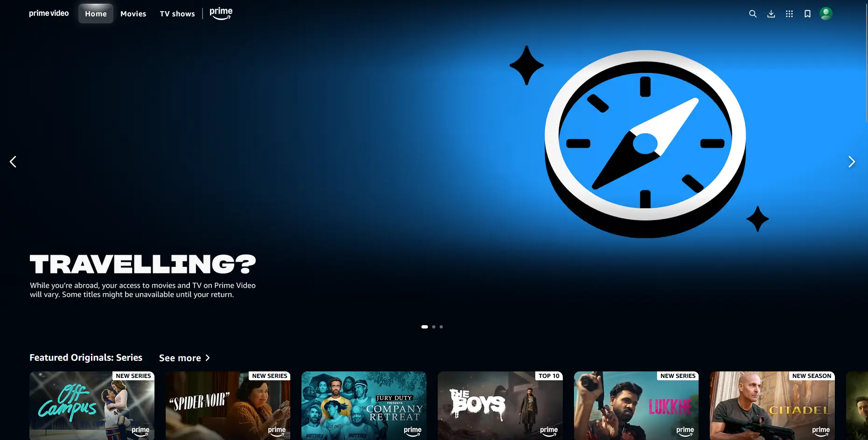Open the Prime logo tab in navigation
This screenshot has height=440, width=868.
[221, 14]
